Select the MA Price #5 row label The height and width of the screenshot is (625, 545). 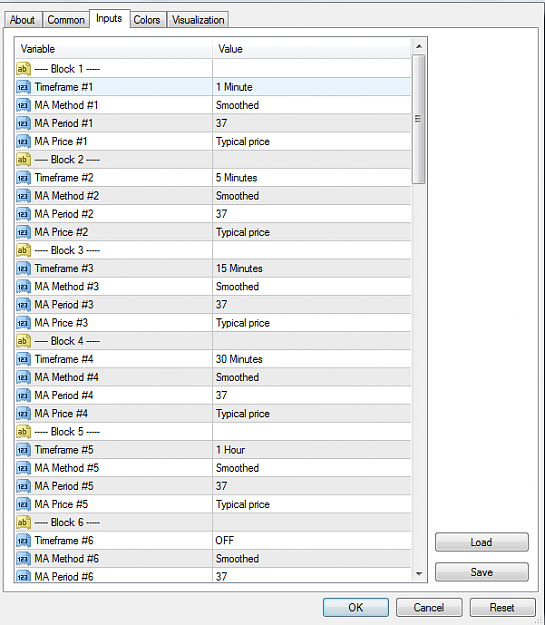61,504
